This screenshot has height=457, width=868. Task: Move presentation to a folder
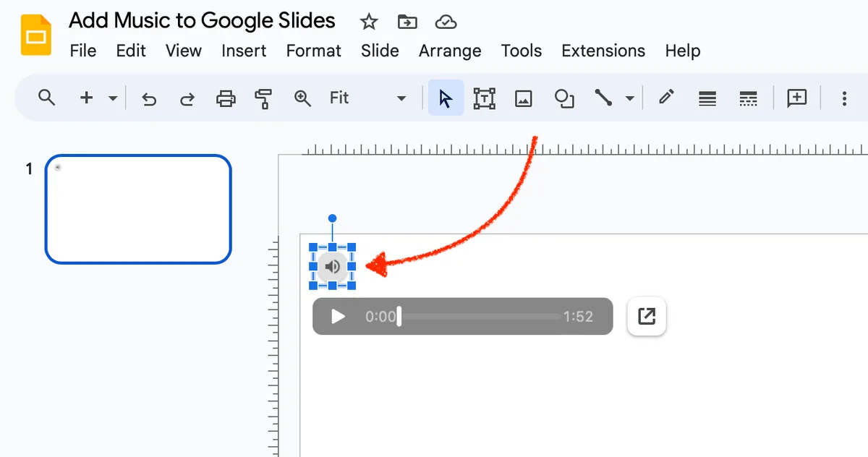(407, 22)
